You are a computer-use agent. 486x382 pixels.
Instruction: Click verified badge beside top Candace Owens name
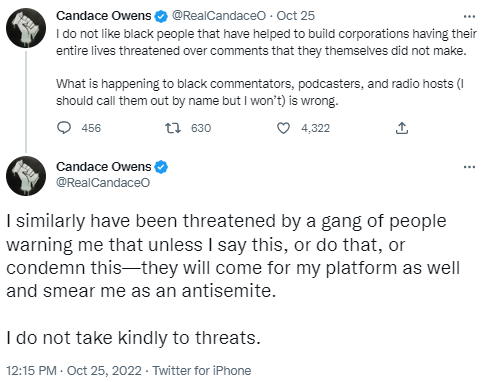point(162,16)
